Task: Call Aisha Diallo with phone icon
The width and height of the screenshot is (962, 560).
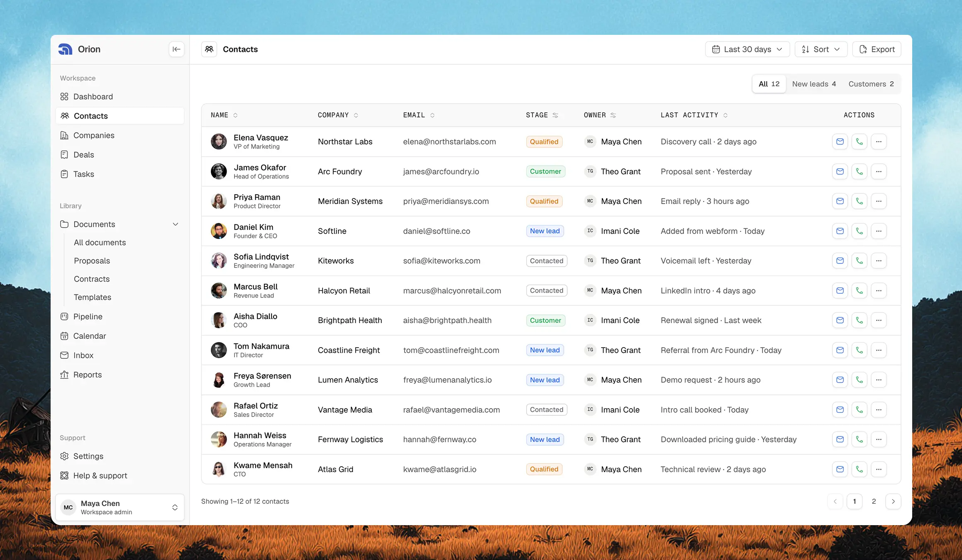Action: (859, 320)
